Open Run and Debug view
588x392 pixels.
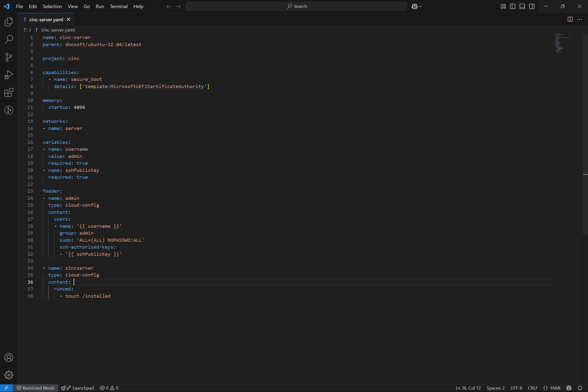9,75
